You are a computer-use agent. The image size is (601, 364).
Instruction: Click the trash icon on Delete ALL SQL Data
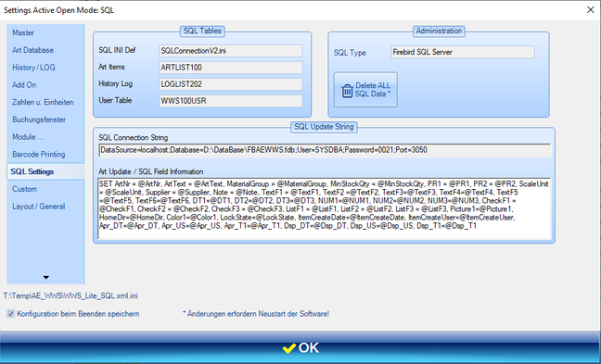point(347,91)
